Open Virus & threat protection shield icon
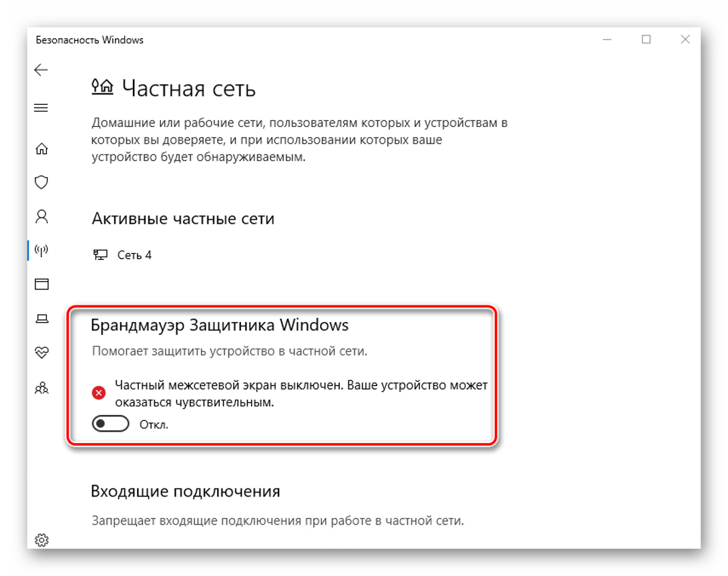This screenshot has height=576, width=728. 42,182
